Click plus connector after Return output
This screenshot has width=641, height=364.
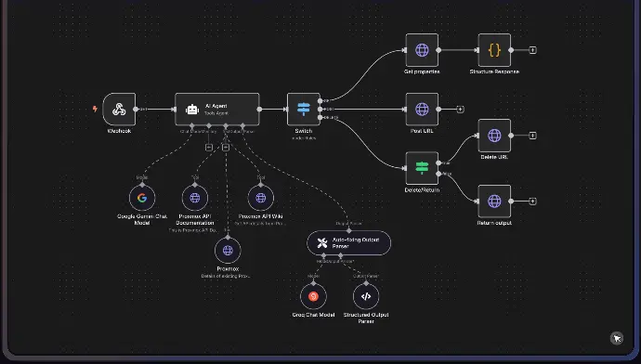[532, 201]
